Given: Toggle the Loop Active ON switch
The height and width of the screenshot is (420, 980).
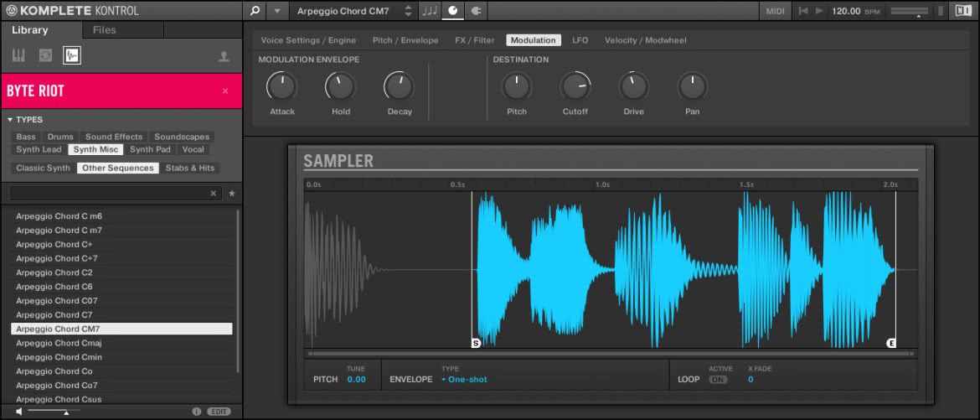Looking at the screenshot, I should [x=718, y=379].
